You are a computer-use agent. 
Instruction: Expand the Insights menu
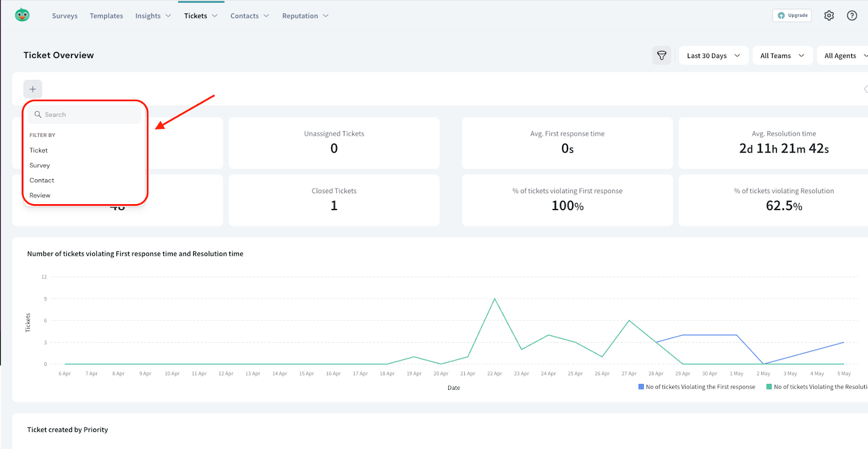coord(153,16)
